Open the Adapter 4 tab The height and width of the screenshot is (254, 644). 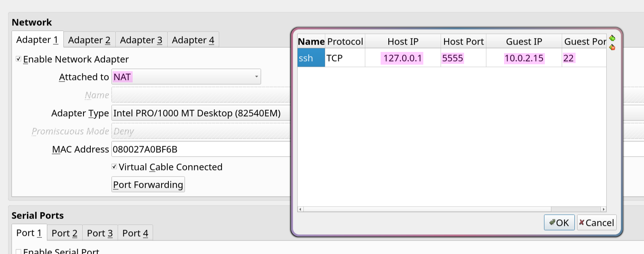click(193, 40)
